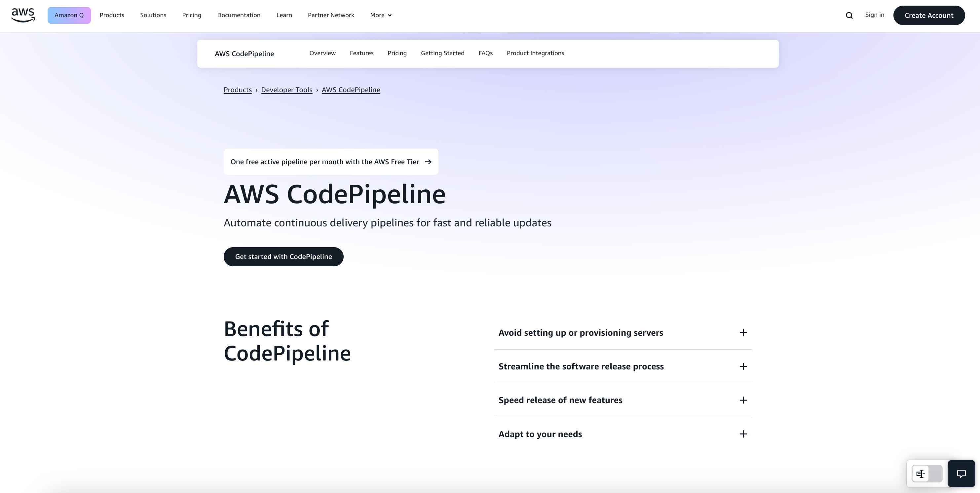Click Get started with CodePipeline button

tap(283, 257)
